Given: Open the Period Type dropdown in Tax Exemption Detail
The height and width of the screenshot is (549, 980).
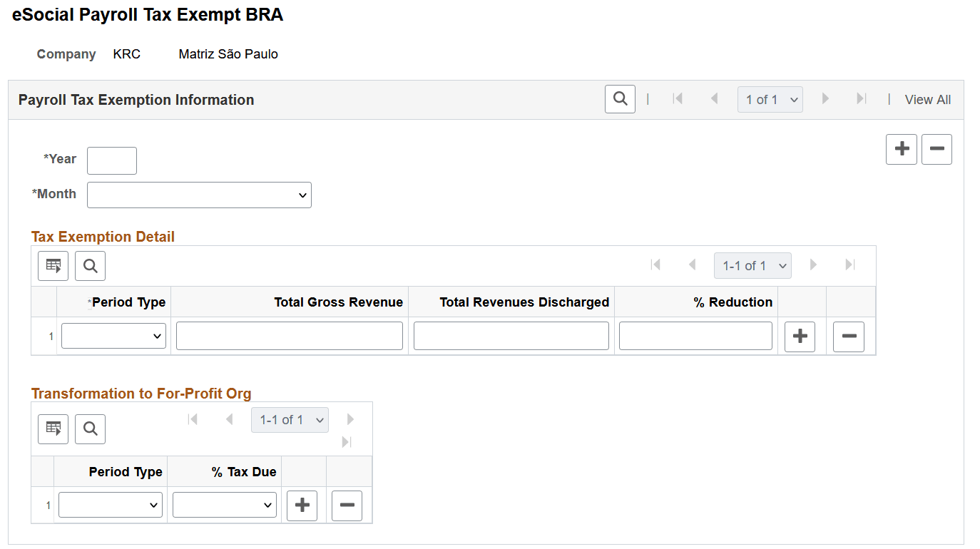Looking at the screenshot, I should pyautogui.click(x=113, y=335).
